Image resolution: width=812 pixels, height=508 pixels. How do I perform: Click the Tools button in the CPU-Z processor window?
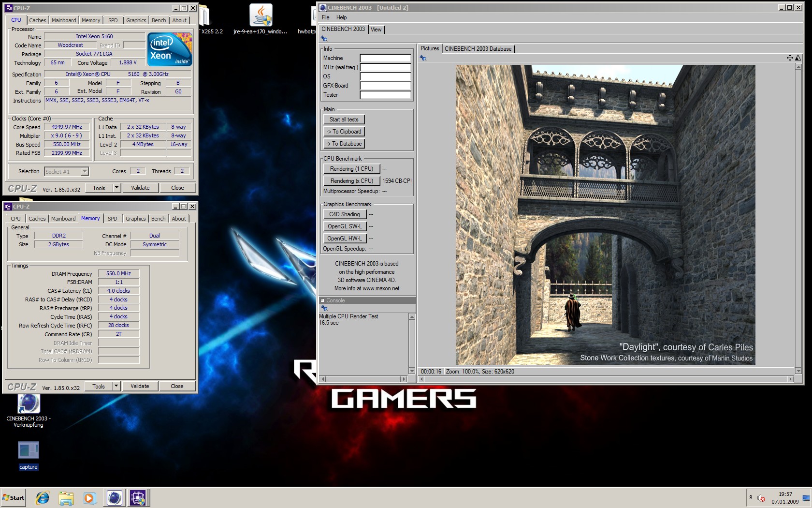click(x=99, y=188)
